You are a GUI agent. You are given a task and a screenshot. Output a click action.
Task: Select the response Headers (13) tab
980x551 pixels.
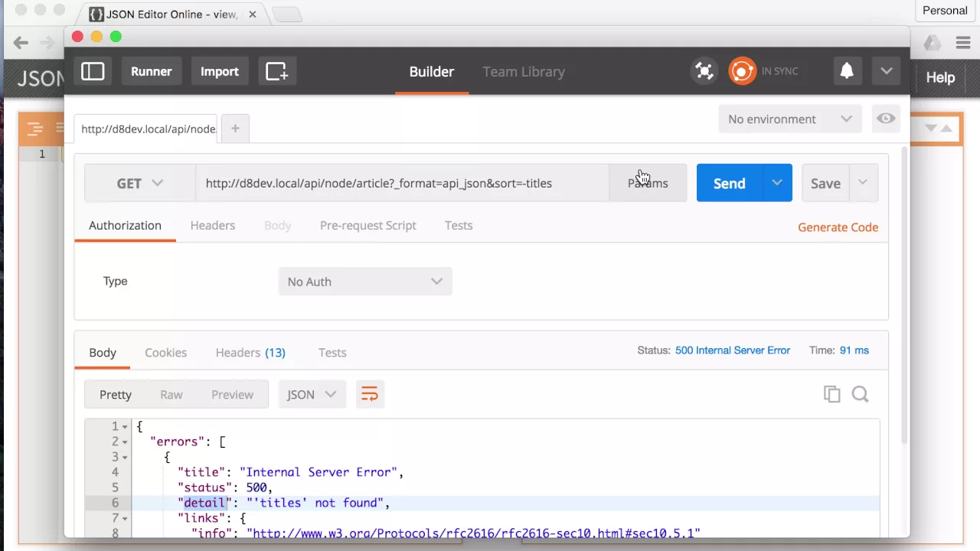[x=250, y=352]
